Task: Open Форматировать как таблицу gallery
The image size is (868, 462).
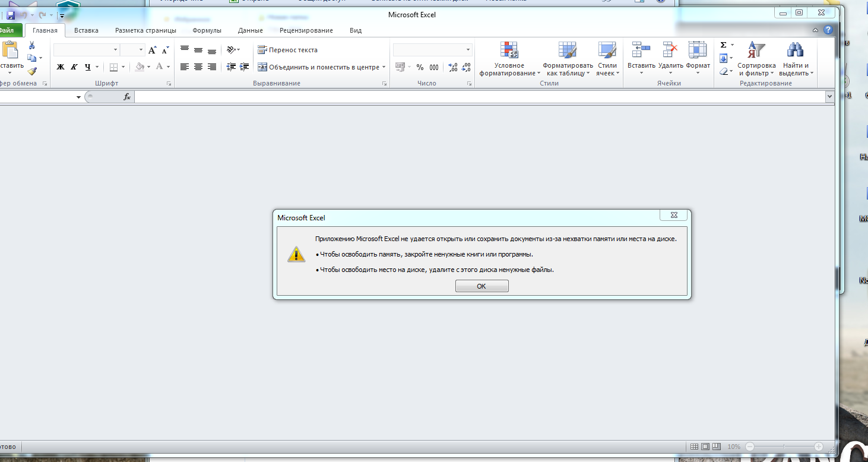Action: tap(568, 59)
